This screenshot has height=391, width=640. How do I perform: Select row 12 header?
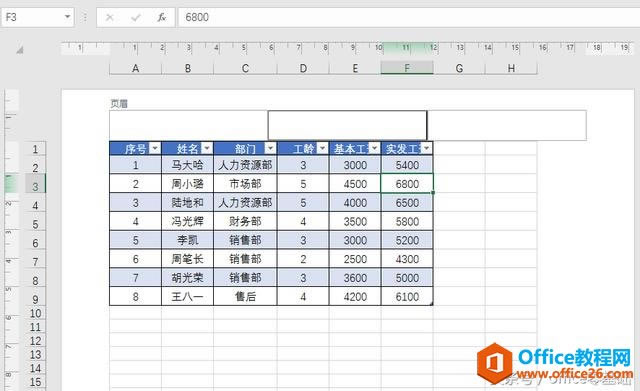(35, 340)
